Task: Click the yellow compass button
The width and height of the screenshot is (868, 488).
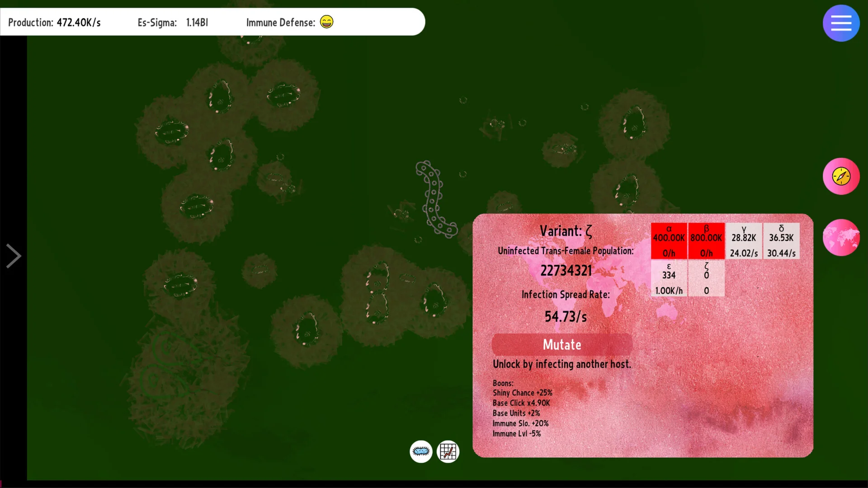Action: click(841, 176)
